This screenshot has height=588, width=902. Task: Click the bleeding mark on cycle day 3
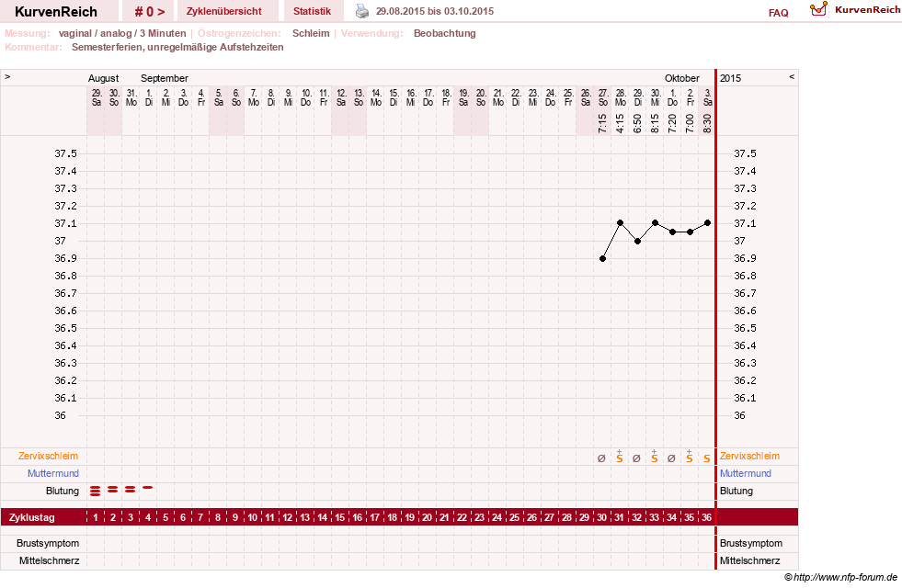coord(130,489)
